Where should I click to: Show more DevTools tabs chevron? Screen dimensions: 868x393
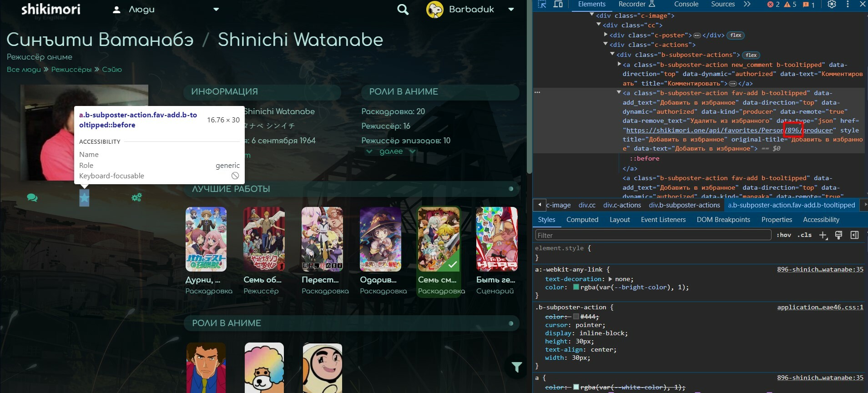point(747,4)
